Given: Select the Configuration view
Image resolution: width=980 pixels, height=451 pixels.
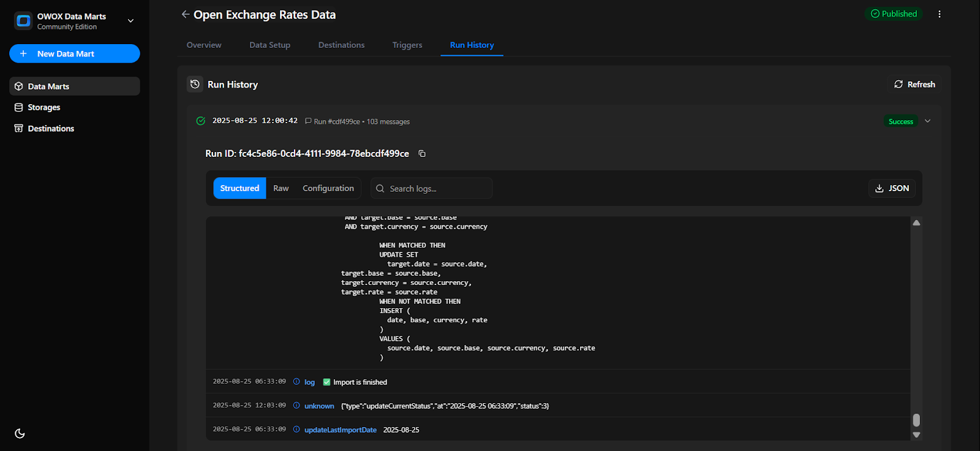Looking at the screenshot, I should point(328,188).
